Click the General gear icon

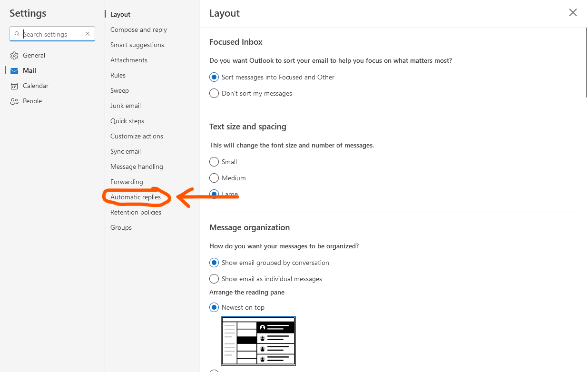click(14, 56)
